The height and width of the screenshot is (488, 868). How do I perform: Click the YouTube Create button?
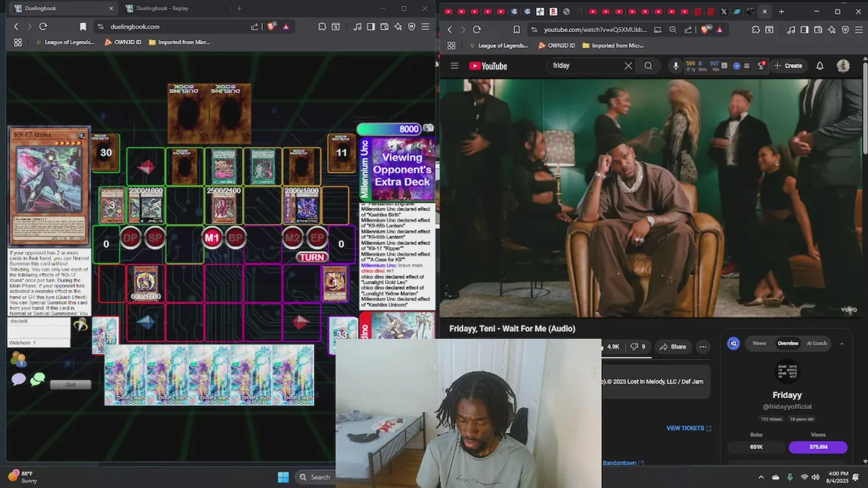(x=788, y=66)
